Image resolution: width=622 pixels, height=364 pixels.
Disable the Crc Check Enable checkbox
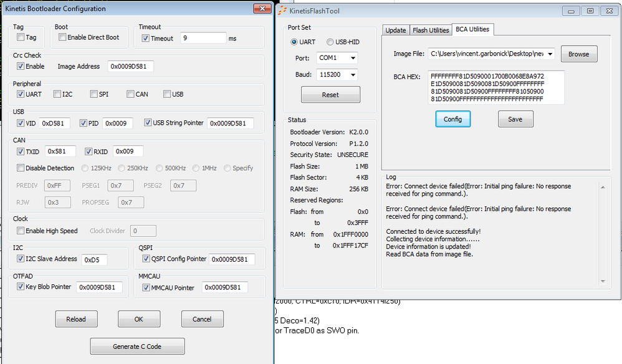(21, 66)
